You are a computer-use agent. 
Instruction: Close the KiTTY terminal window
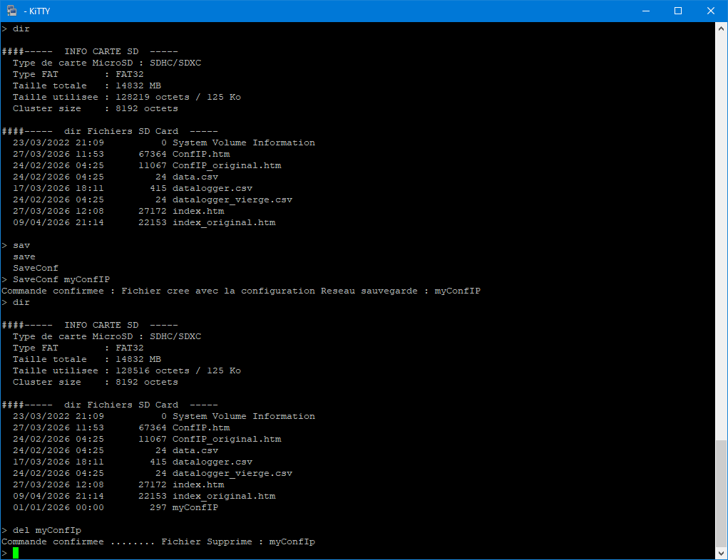coord(710,11)
